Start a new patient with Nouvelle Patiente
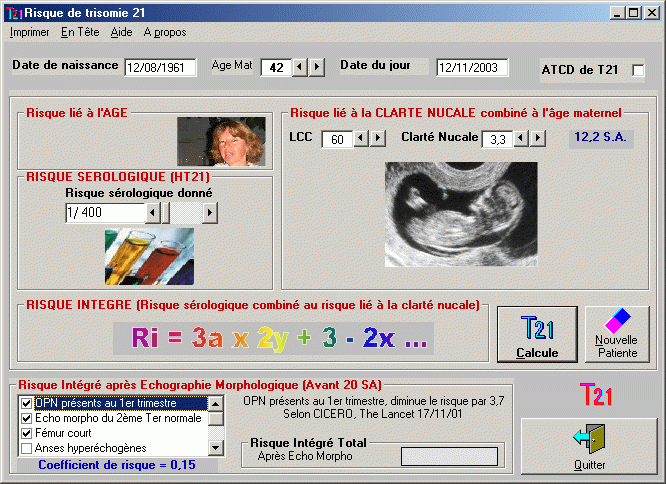 [617, 334]
